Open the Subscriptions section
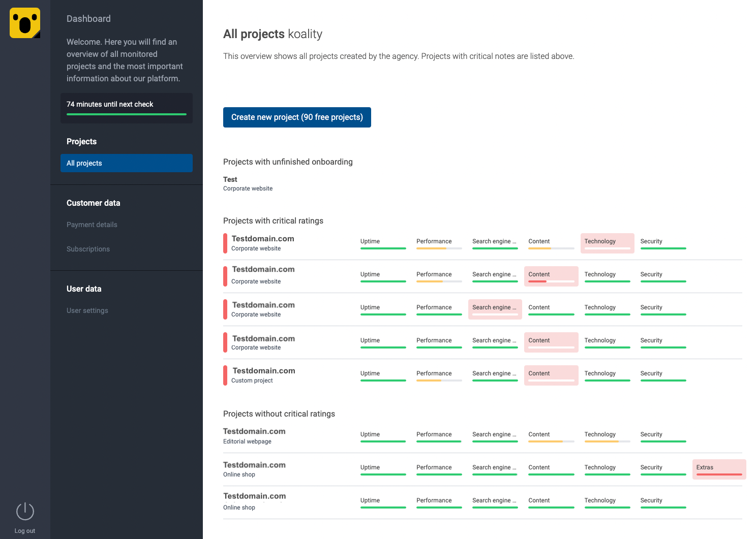Image resolution: width=756 pixels, height=539 pixels. [x=88, y=249]
